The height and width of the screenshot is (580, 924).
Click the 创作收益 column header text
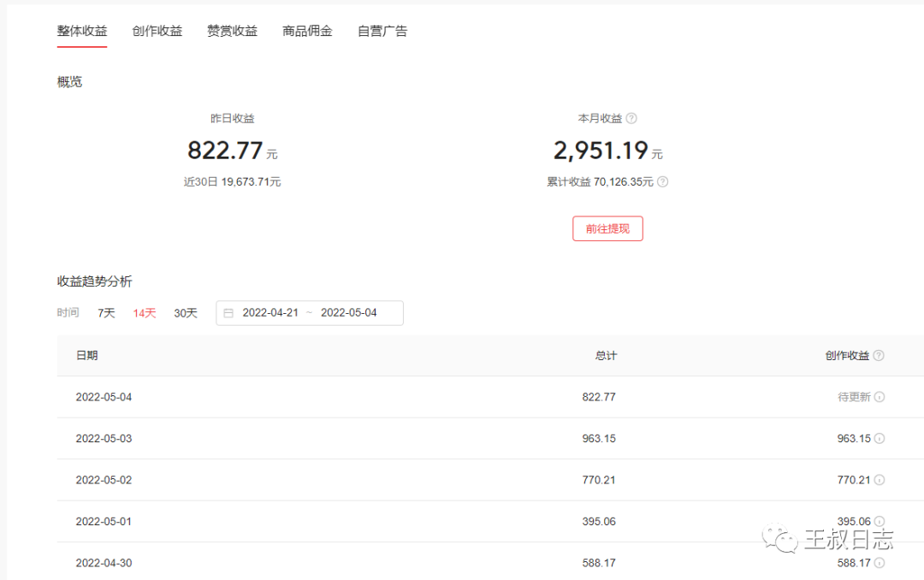coord(847,355)
